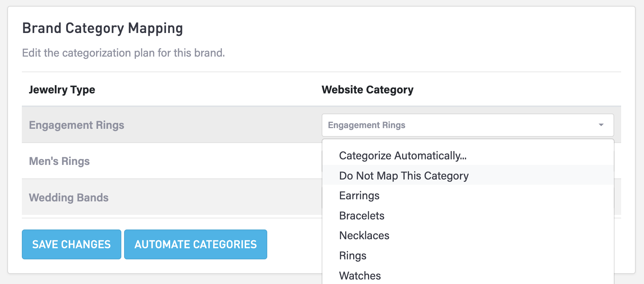Click the dropdown caret arrow icon

601,125
